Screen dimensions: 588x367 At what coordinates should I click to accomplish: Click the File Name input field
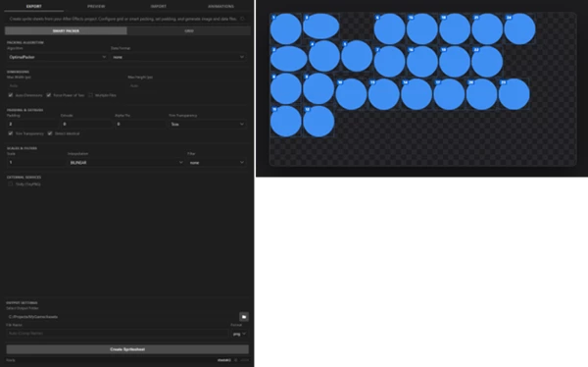[x=118, y=334]
